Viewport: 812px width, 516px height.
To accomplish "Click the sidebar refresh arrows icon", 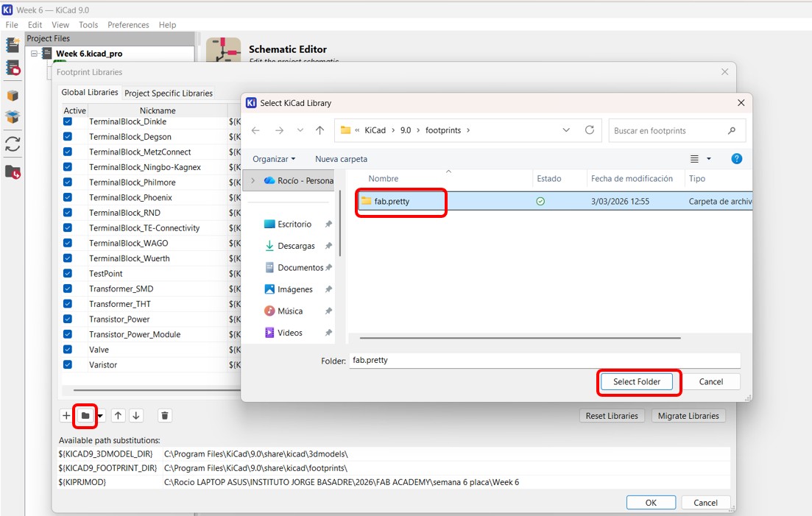I will click(x=13, y=144).
